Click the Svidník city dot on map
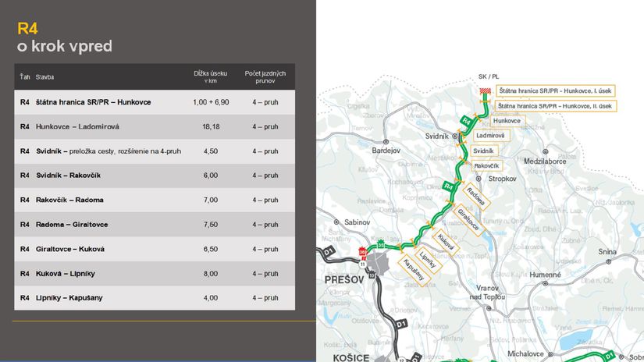Screen dimensions: 644x362 (x=453, y=136)
